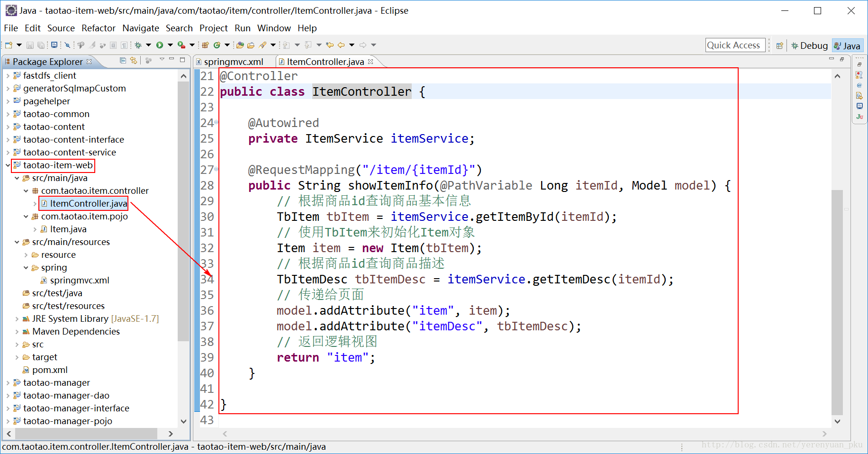Select Item.java in Package Explorer
This screenshot has height=454, width=868.
point(68,229)
